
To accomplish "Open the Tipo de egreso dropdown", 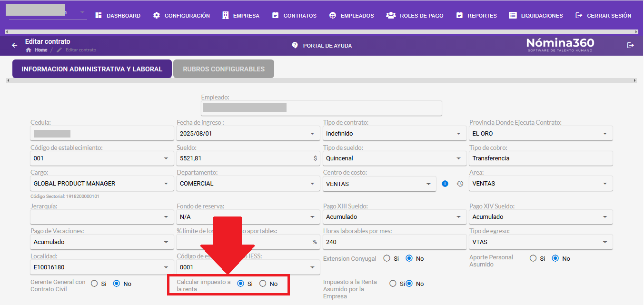I will pyautogui.click(x=541, y=242).
